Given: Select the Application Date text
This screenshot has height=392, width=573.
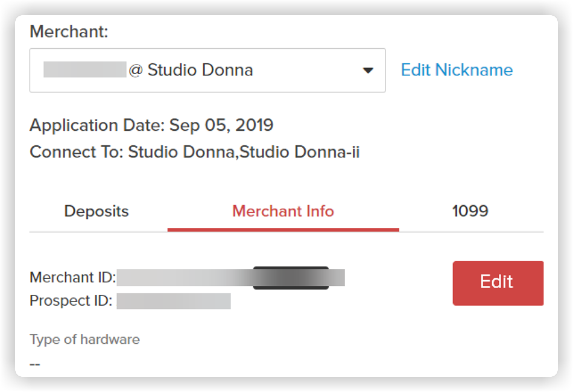Looking at the screenshot, I should click(151, 125).
